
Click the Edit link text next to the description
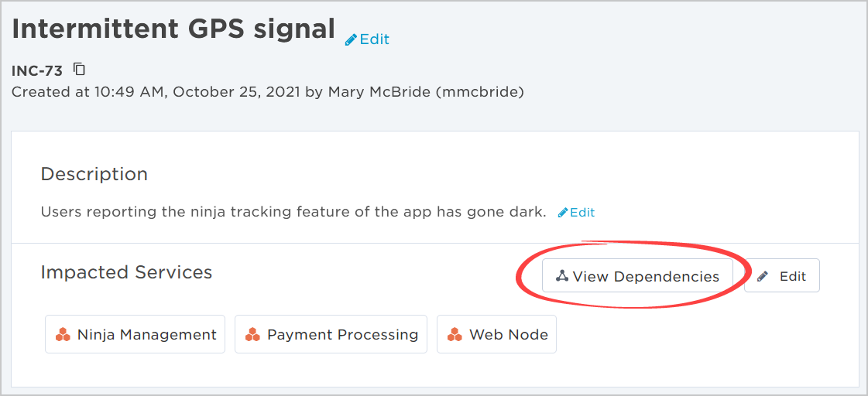582,213
